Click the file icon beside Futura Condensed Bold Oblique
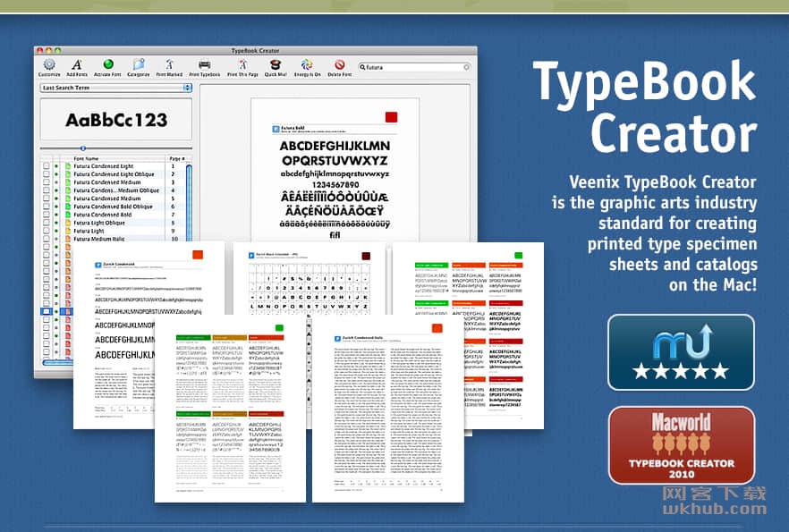Image resolution: width=789 pixels, height=532 pixels. 68,207
